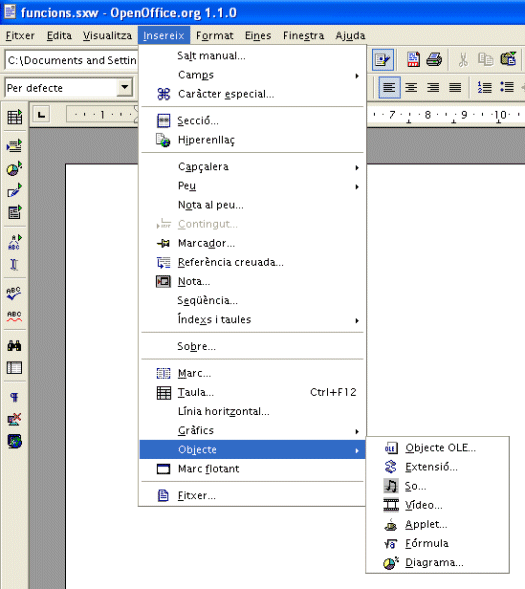Choose Línia horitzontal menu entry
This screenshot has width=525, height=589.
pyautogui.click(x=252, y=411)
